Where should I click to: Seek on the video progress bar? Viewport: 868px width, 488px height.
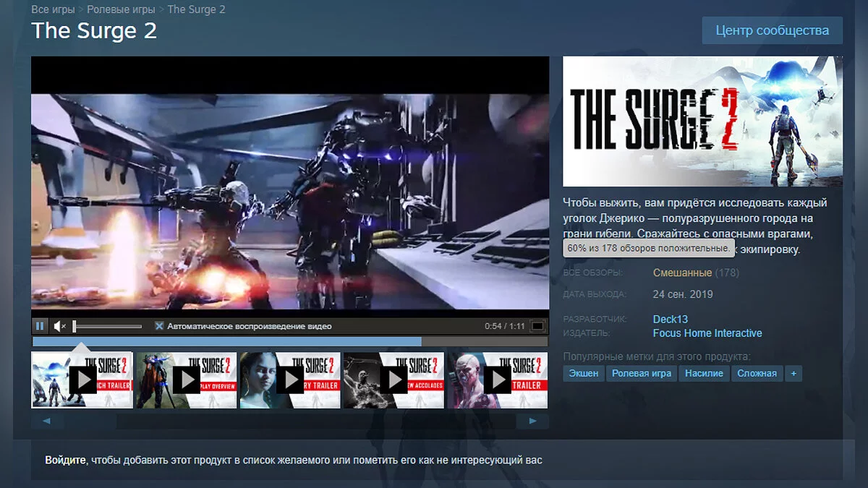tap(290, 341)
